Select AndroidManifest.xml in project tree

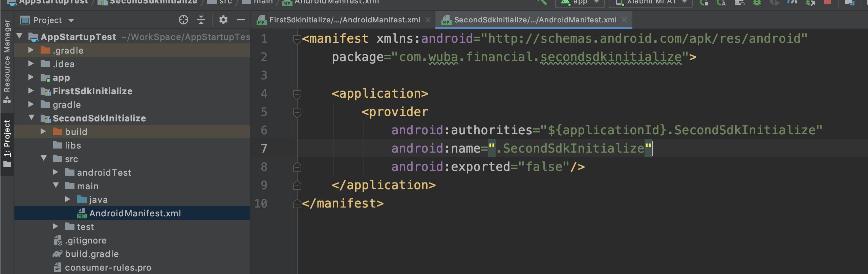tap(132, 213)
